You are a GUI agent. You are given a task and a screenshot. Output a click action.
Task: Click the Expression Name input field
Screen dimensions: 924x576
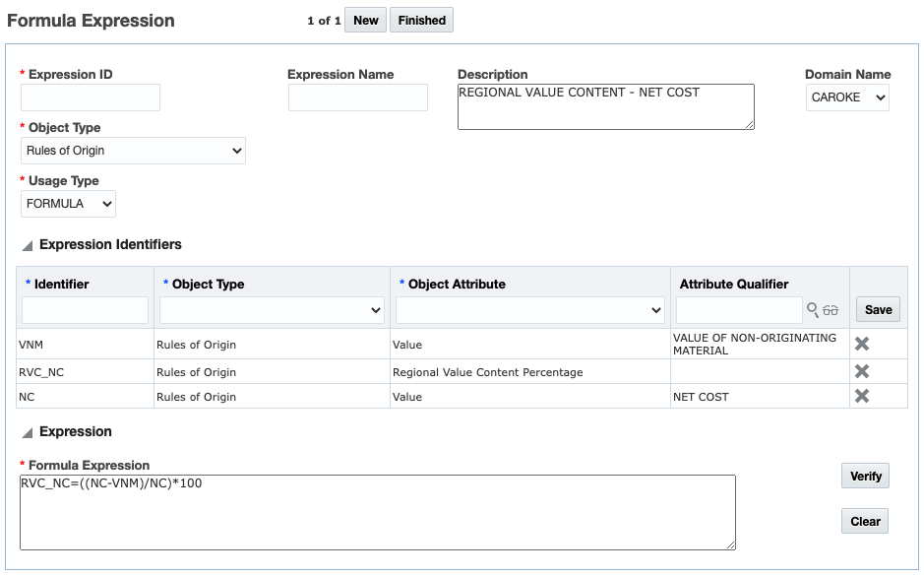click(357, 97)
